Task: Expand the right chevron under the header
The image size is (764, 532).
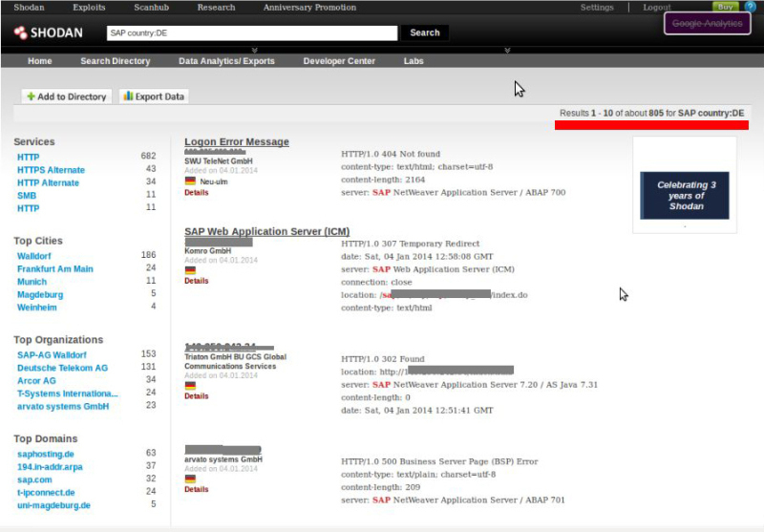Action: pos(507,51)
